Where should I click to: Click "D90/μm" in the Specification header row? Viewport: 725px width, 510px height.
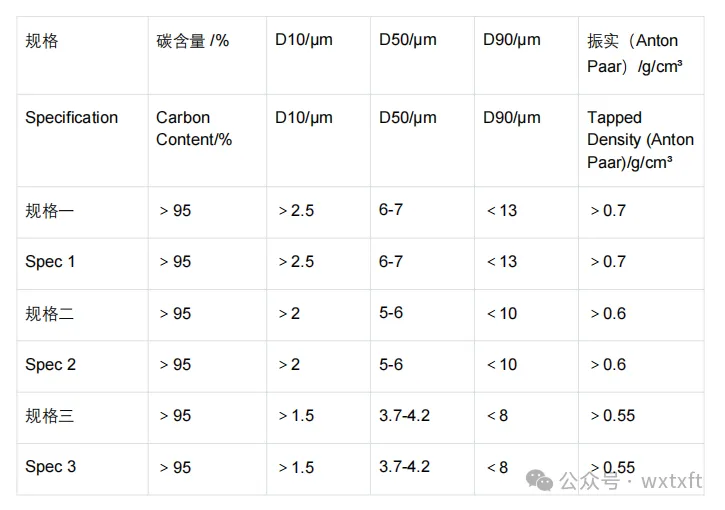click(511, 118)
